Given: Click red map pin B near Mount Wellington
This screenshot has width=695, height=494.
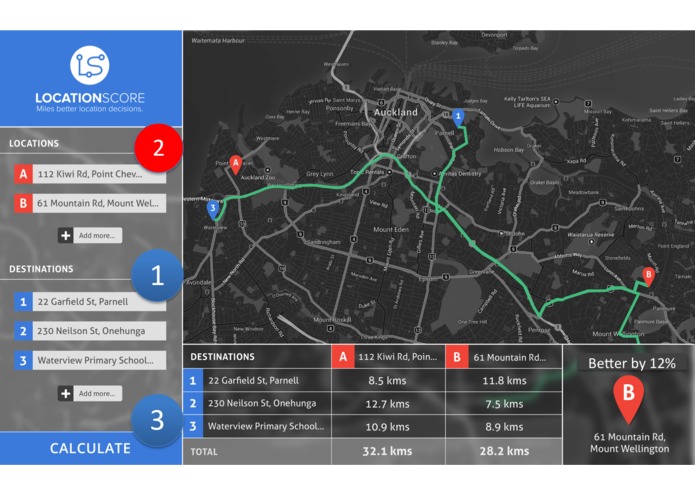Looking at the screenshot, I should coord(648,276).
